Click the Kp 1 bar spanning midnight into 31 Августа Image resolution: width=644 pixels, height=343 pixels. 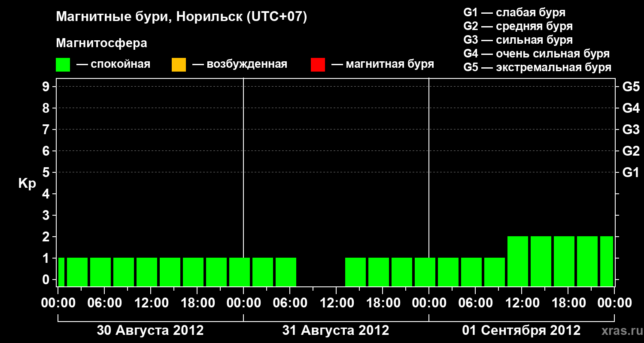(240, 272)
